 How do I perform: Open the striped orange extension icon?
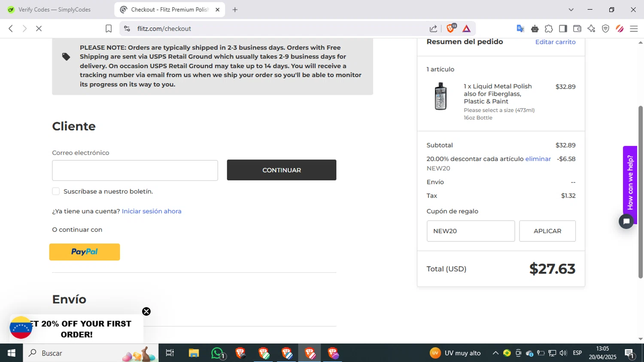tap(620, 28)
